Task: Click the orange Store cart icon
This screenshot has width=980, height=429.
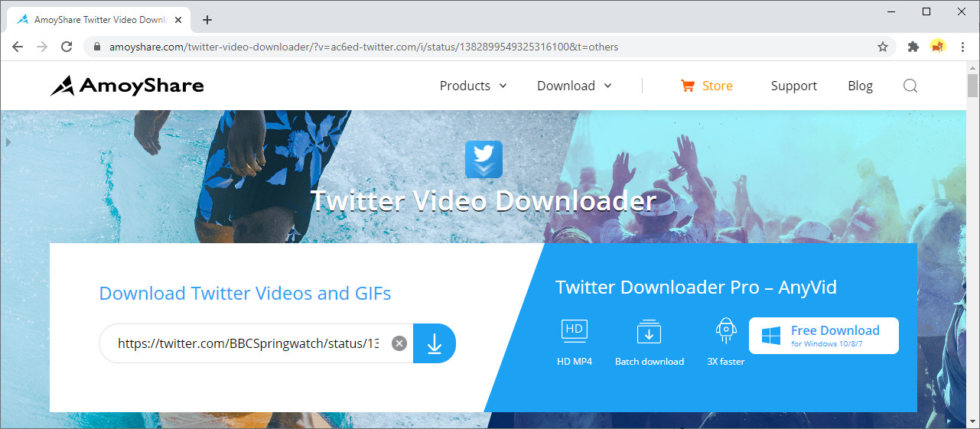Action: tap(687, 86)
